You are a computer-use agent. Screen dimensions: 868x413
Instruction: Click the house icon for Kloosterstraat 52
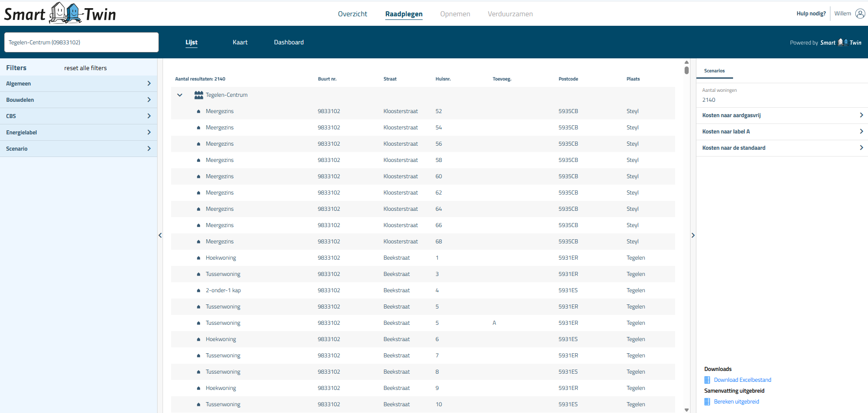pyautogui.click(x=198, y=111)
